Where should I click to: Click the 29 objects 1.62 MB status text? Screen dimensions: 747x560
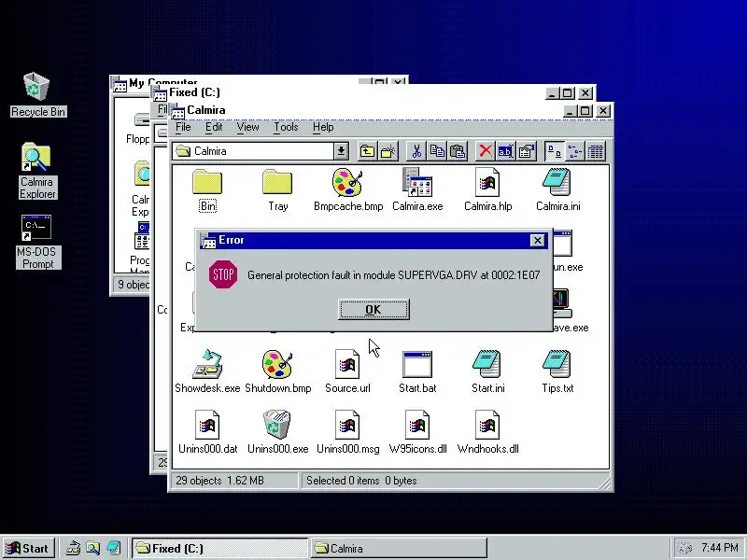coord(219,481)
